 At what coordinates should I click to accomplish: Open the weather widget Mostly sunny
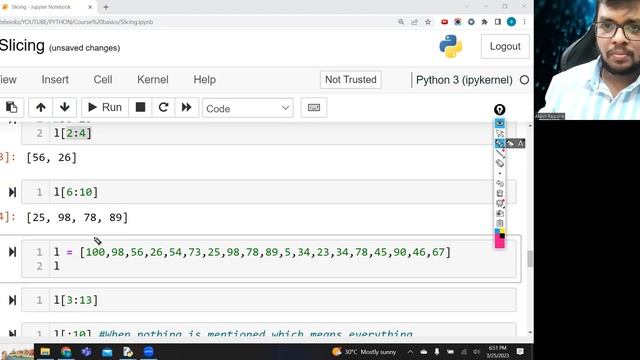pos(364,351)
